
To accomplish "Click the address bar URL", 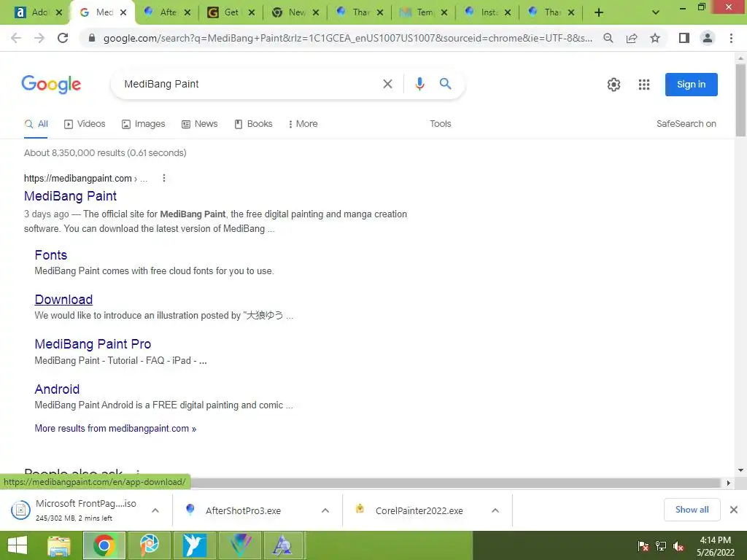I will (348, 38).
